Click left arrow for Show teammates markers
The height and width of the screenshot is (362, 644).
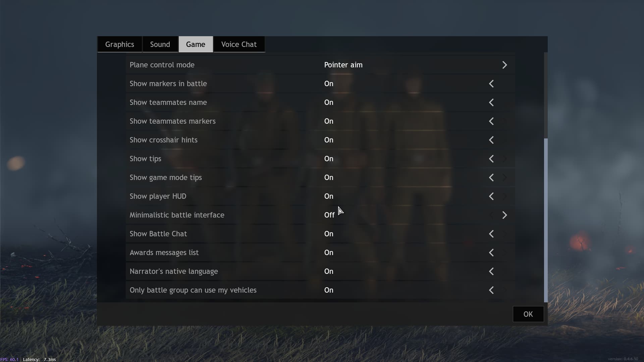[x=491, y=121]
